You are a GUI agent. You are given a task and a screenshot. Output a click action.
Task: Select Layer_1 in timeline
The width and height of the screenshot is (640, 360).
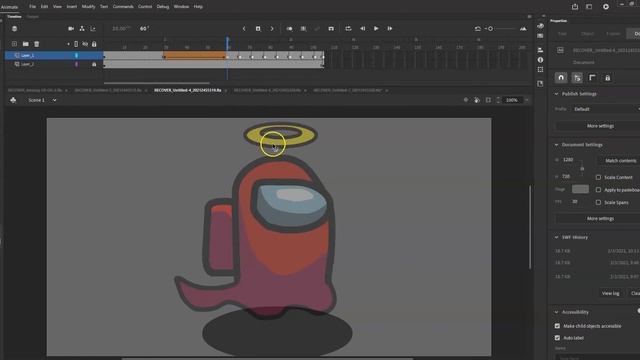point(54,56)
